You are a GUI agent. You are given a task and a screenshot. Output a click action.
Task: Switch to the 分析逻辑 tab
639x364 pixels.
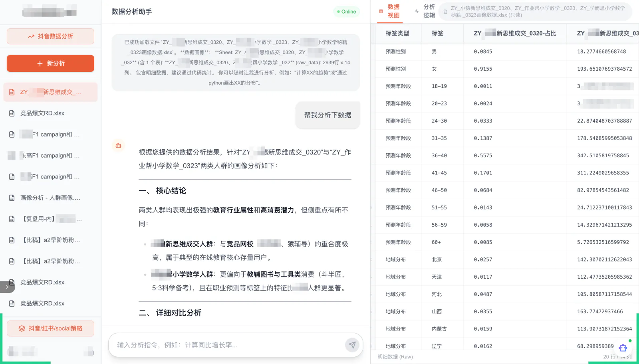(x=425, y=11)
